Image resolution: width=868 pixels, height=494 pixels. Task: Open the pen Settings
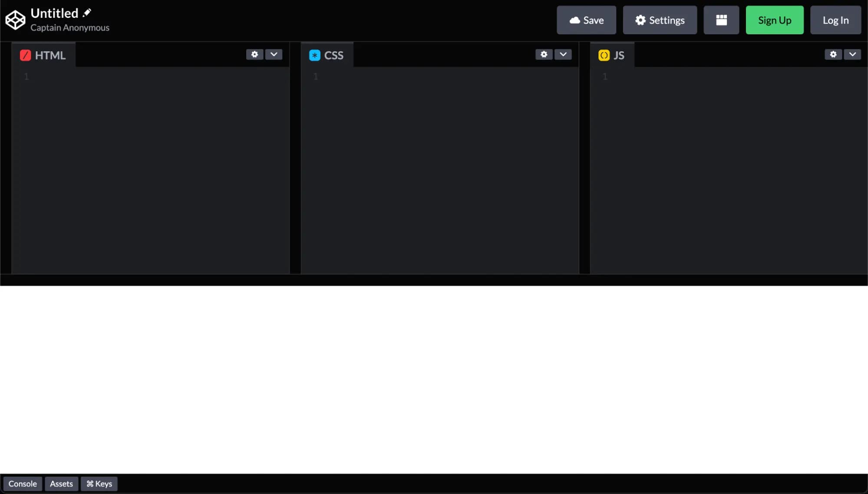point(660,20)
